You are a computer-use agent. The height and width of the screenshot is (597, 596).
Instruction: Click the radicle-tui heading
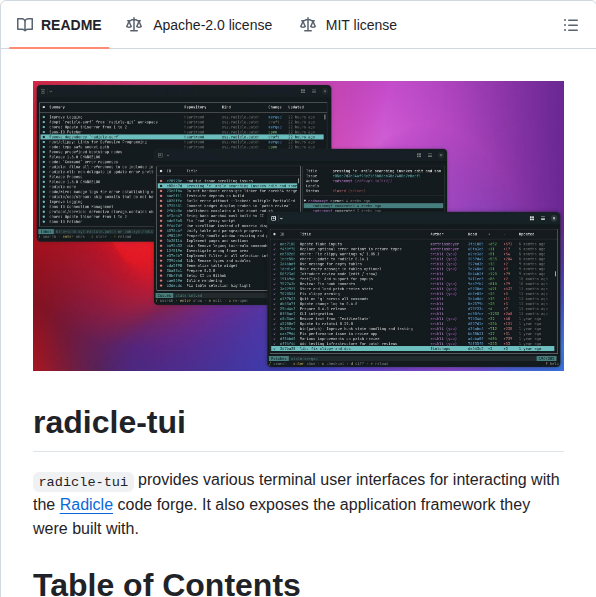[109, 422]
